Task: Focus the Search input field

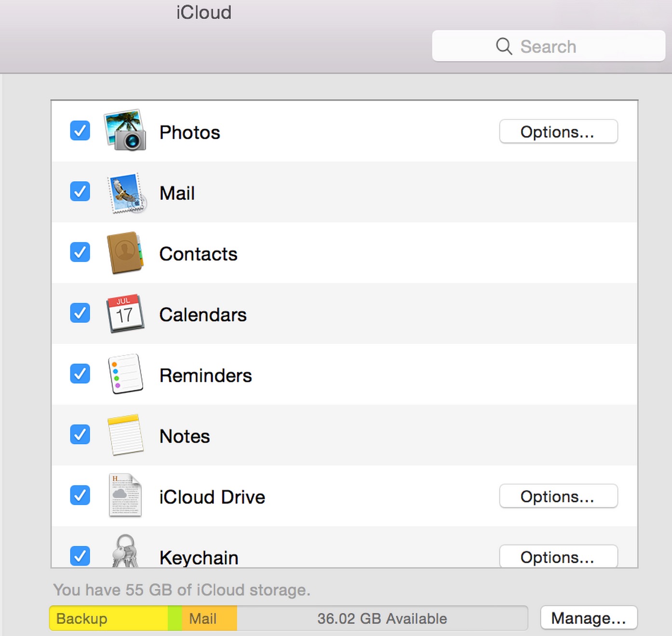Action: point(549,46)
